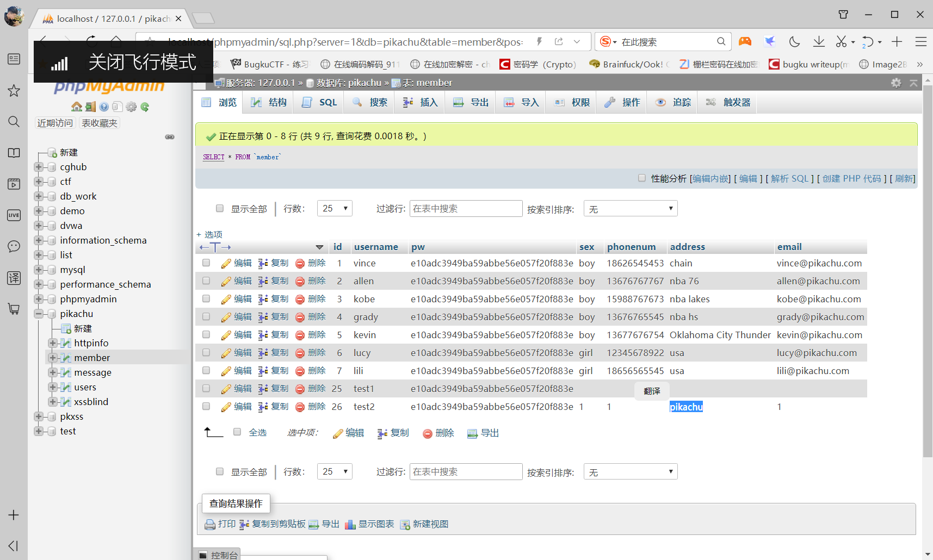This screenshot has width=933, height=560.
Task: Switch to the 结构 structure tab
Action: click(268, 102)
